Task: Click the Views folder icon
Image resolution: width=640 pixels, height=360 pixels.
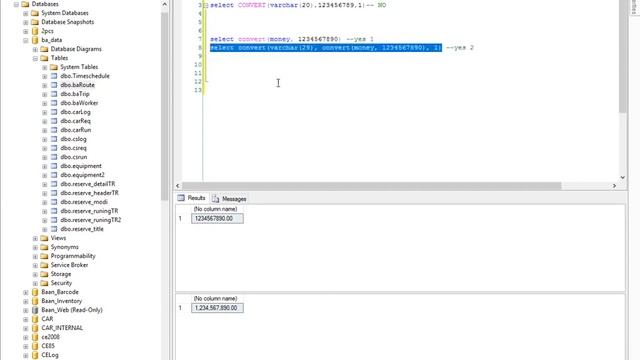Action: [44, 238]
